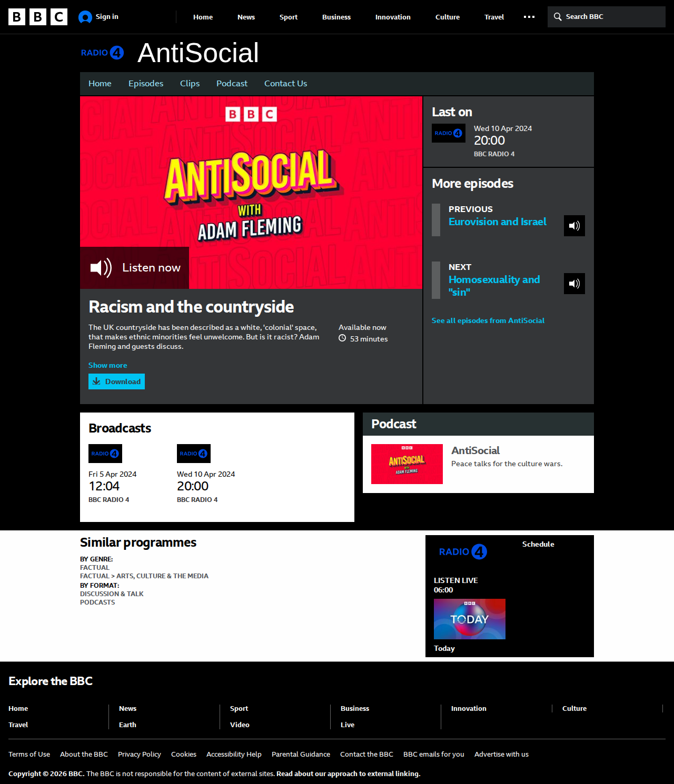Play the Eurovision and Israel episode audio icon
This screenshot has width=674, height=784.
coord(574,226)
